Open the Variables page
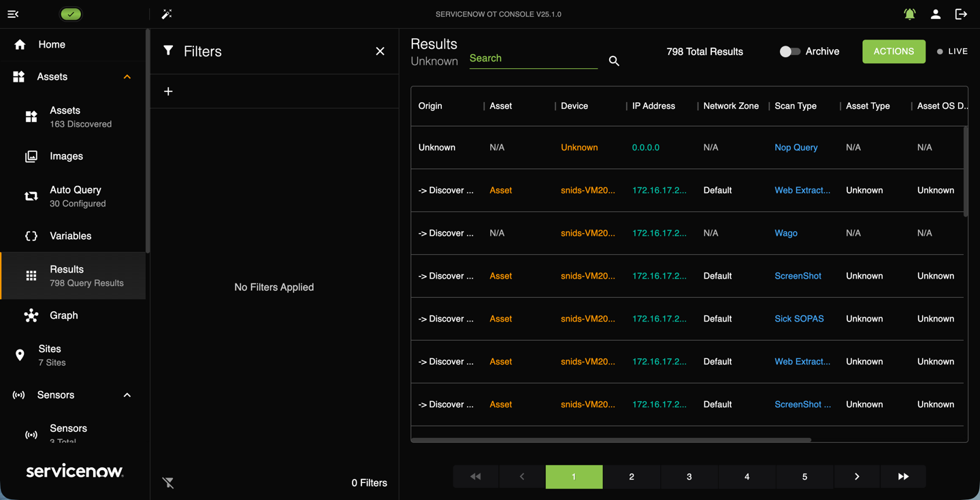This screenshot has width=980, height=500. pyautogui.click(x=73, y=236)
